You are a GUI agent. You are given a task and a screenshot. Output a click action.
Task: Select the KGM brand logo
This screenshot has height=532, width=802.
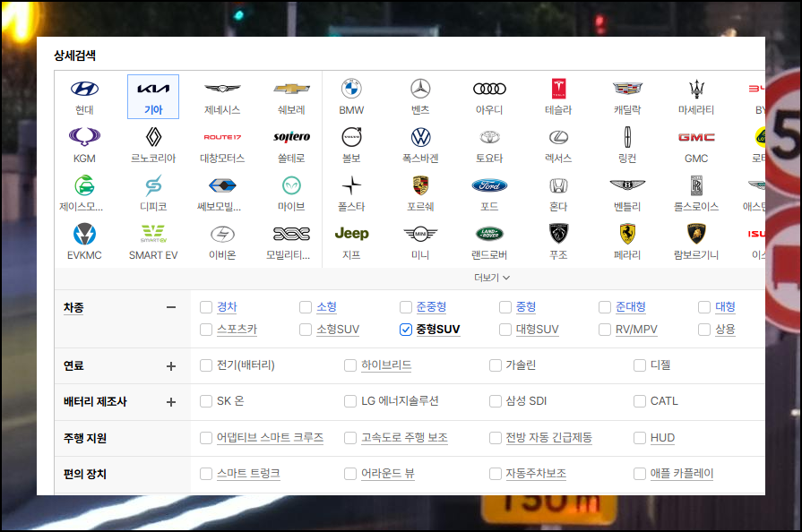pos(84,137)
